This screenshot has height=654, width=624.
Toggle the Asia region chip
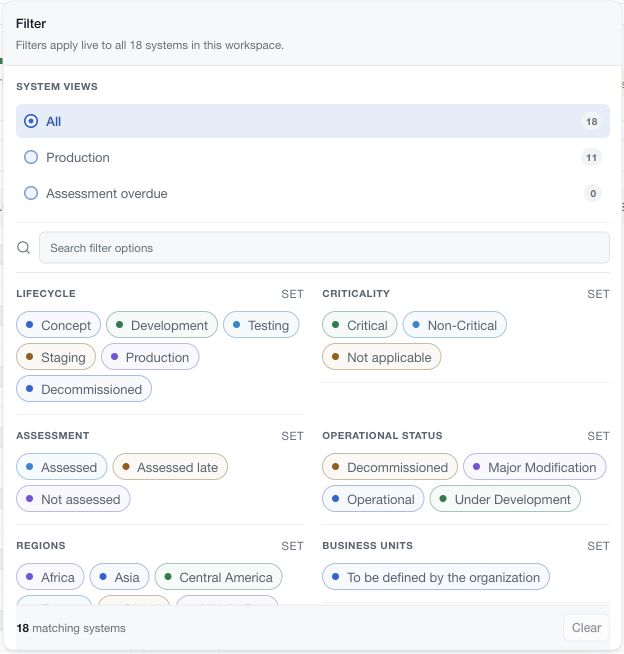coord(119,577)
